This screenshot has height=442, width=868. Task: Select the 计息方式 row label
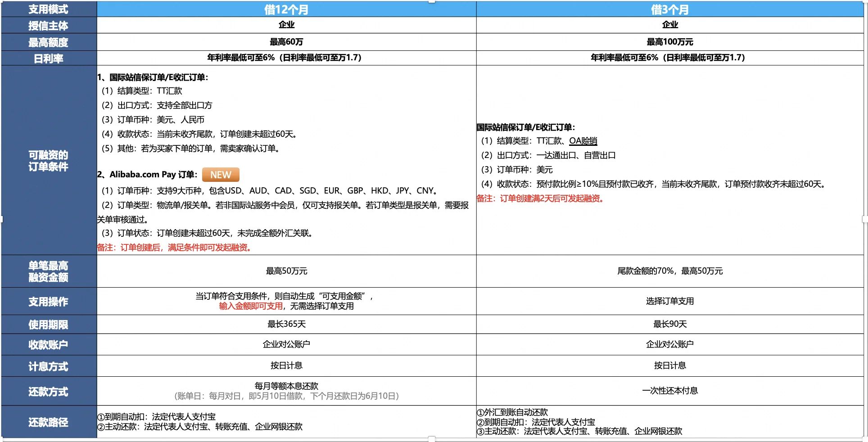(49, 366)
